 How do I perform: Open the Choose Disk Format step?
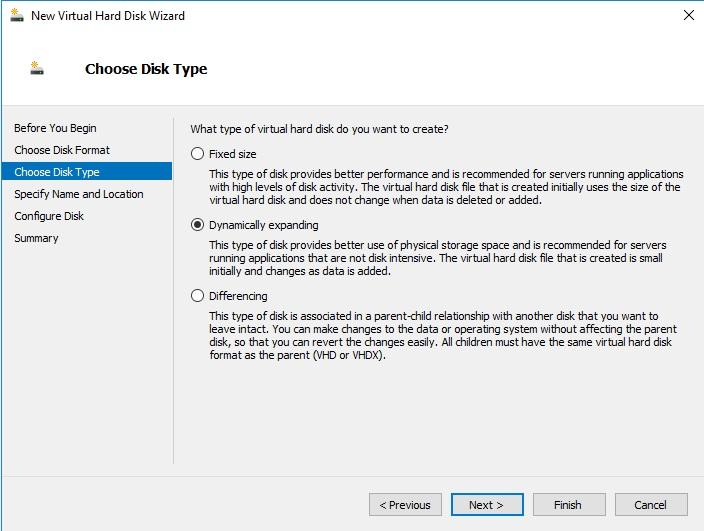62,150
